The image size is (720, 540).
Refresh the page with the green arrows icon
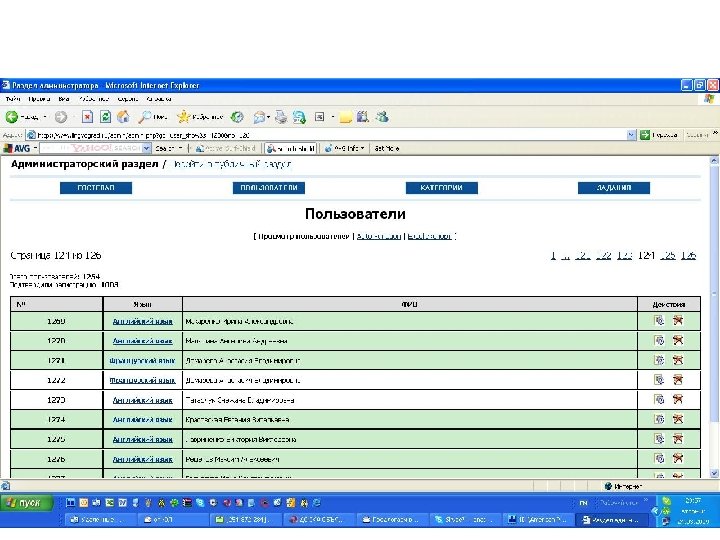click(105, 117)
